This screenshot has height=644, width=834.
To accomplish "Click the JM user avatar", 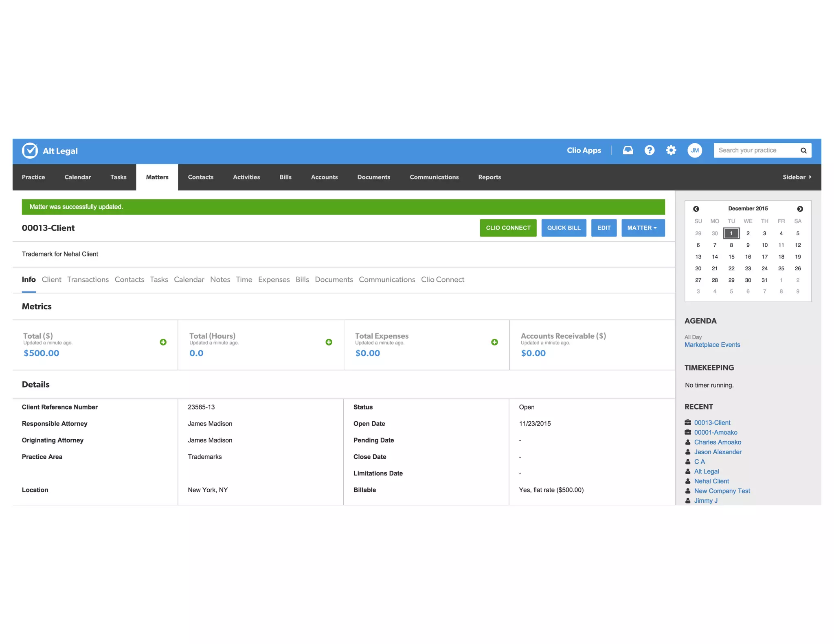I will click(x=694, y=150).
